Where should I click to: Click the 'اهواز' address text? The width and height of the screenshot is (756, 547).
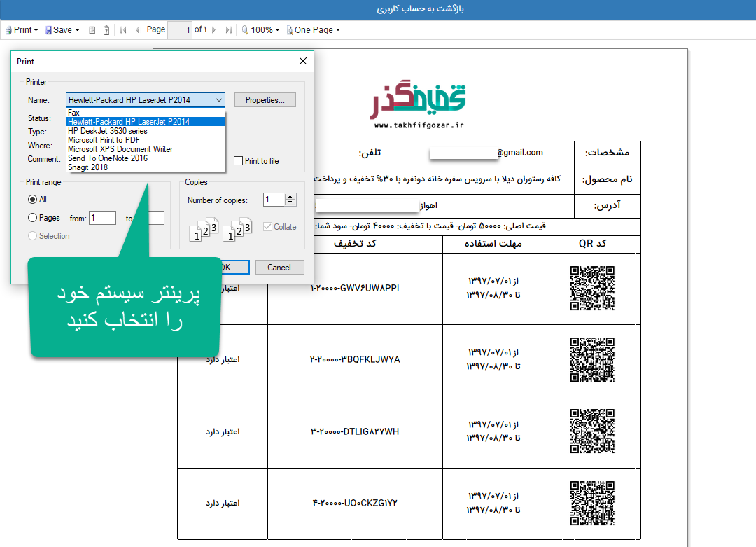(x=428, y=206)
